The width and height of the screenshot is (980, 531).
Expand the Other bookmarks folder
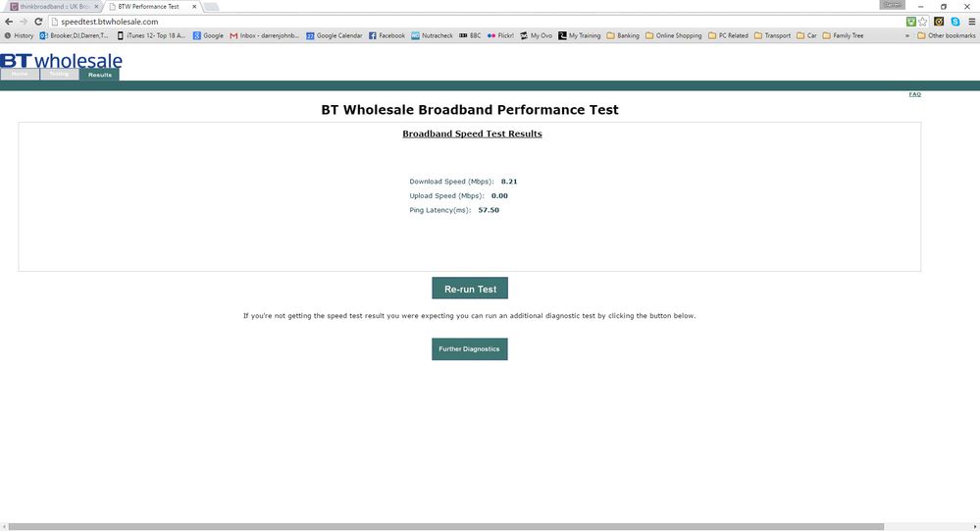pos(947,35)
